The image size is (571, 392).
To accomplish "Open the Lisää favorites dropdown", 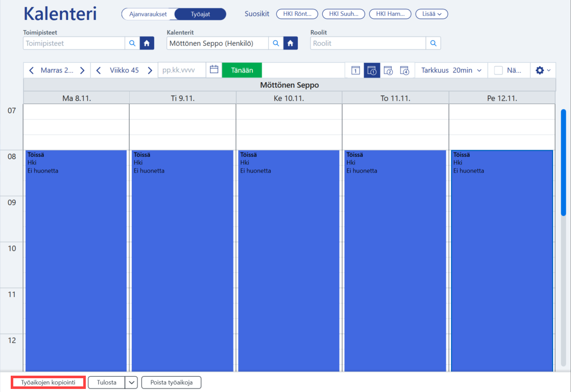I will [432, 14].
